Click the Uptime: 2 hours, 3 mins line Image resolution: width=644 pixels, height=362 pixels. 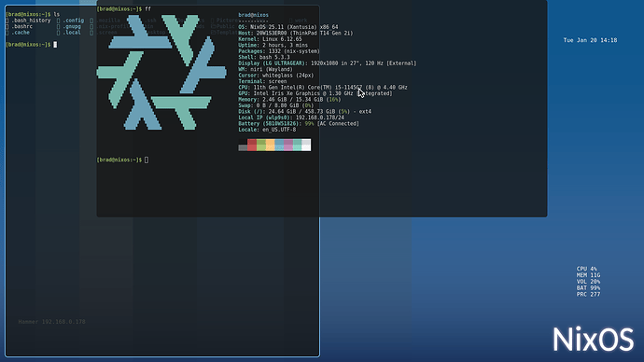click(x=273, y=45)
